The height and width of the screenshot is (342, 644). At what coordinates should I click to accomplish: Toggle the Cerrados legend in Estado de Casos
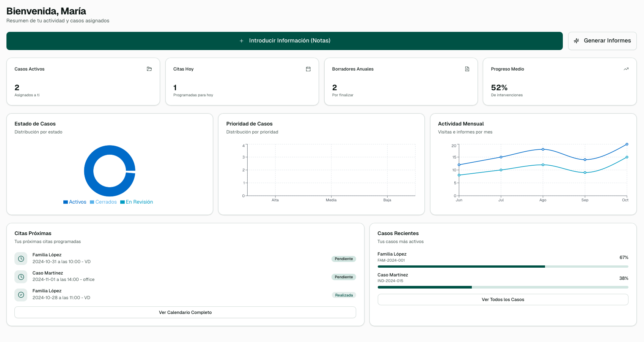(103, 202)
